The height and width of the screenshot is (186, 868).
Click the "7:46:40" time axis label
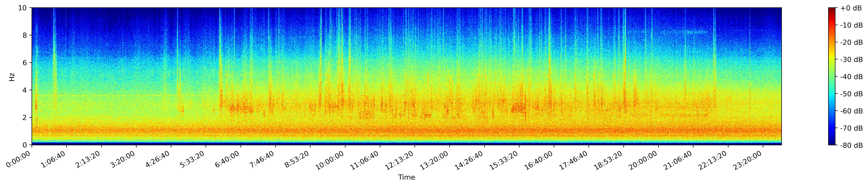tap(263, 159)
